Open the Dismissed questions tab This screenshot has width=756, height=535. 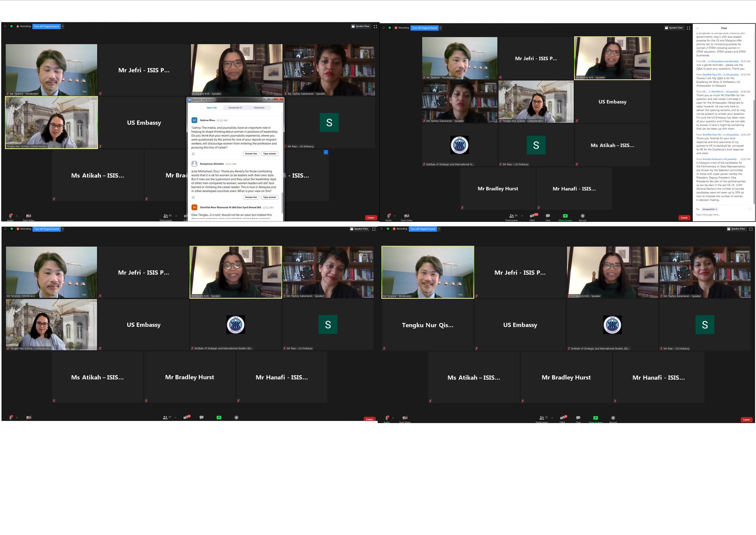(259, 108)
